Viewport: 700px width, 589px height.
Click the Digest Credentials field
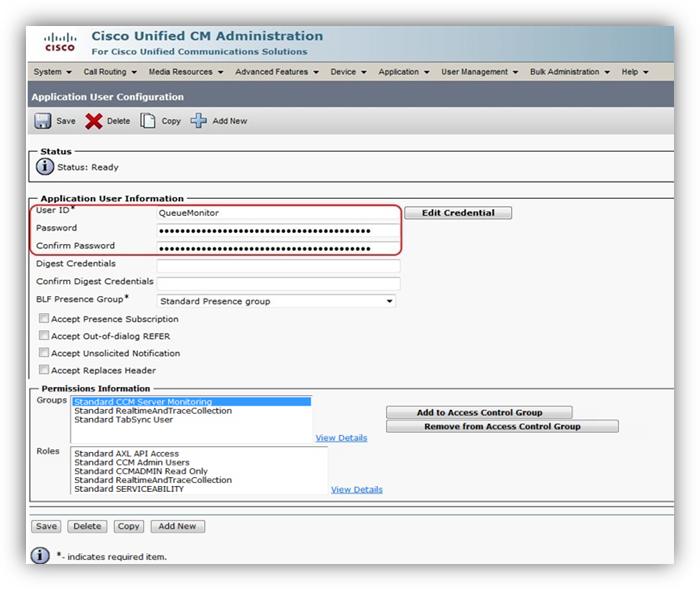pos(278,266)
